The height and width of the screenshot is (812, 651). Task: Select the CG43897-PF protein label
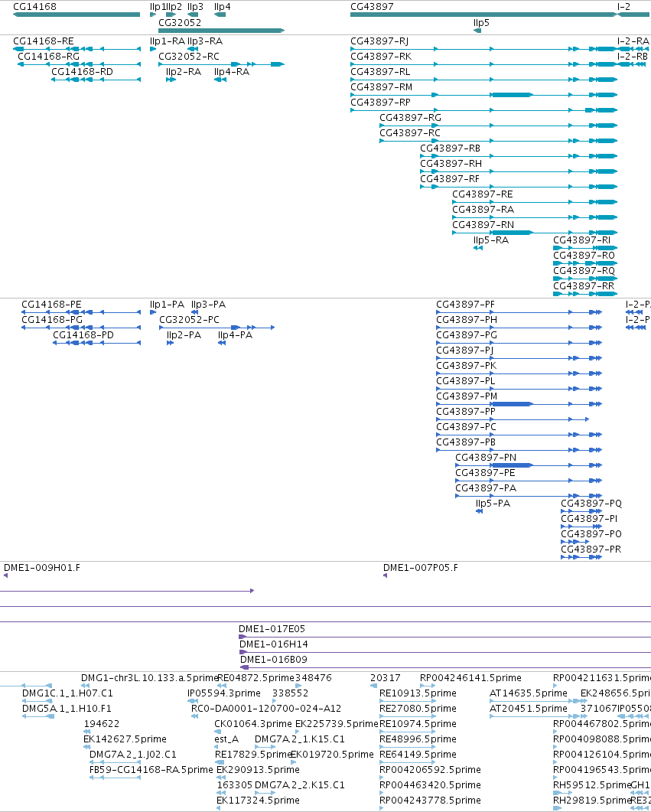466,305
